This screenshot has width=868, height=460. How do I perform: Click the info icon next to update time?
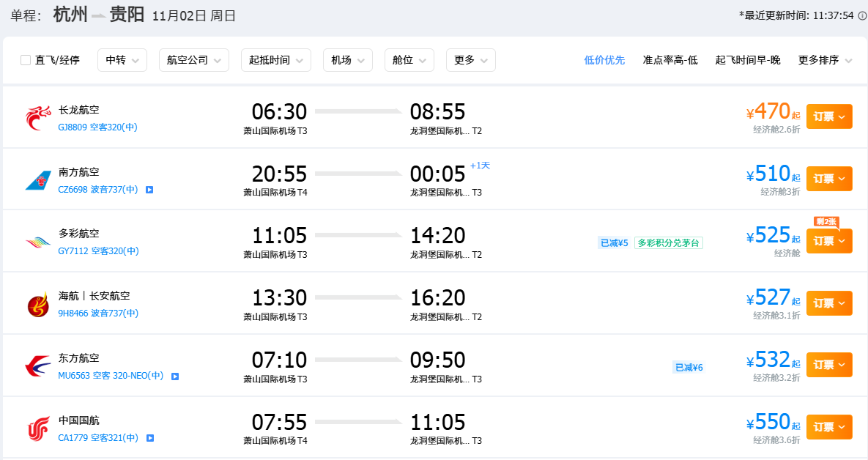tap(862, 15)
